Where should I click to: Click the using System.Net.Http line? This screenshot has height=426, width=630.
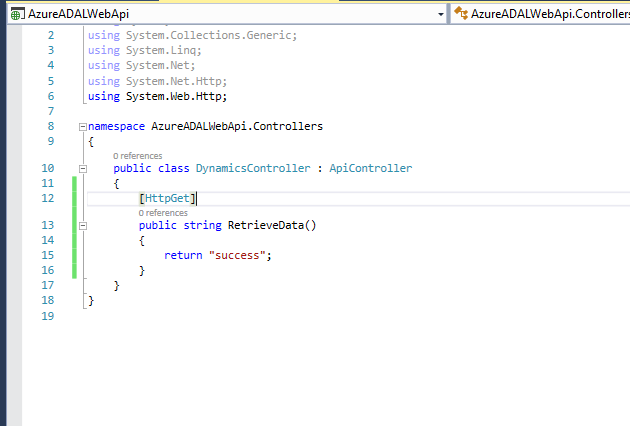[158, 82]
